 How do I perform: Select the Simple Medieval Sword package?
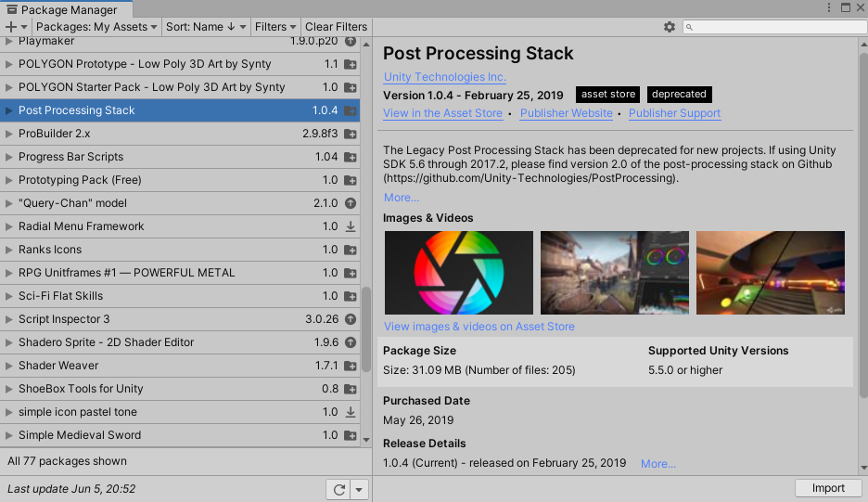[180, 435]
